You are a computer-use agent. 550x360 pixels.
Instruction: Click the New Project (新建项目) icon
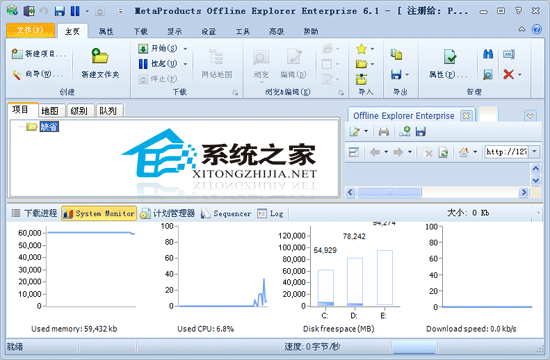(x=38, y=54)
